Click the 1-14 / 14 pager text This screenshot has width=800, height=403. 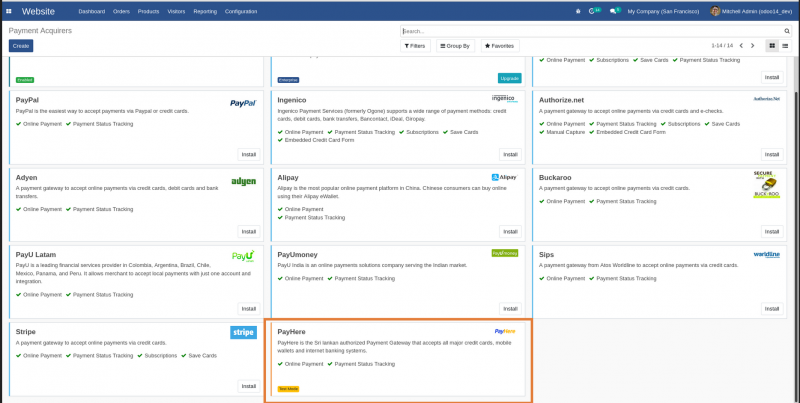[x=722, y=46]
